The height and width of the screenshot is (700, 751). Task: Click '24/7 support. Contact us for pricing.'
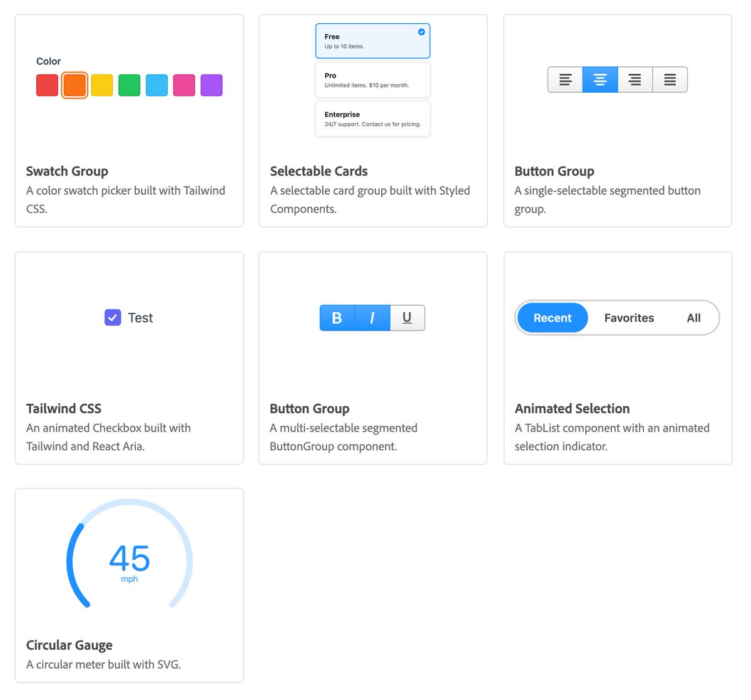coord(372,124)
